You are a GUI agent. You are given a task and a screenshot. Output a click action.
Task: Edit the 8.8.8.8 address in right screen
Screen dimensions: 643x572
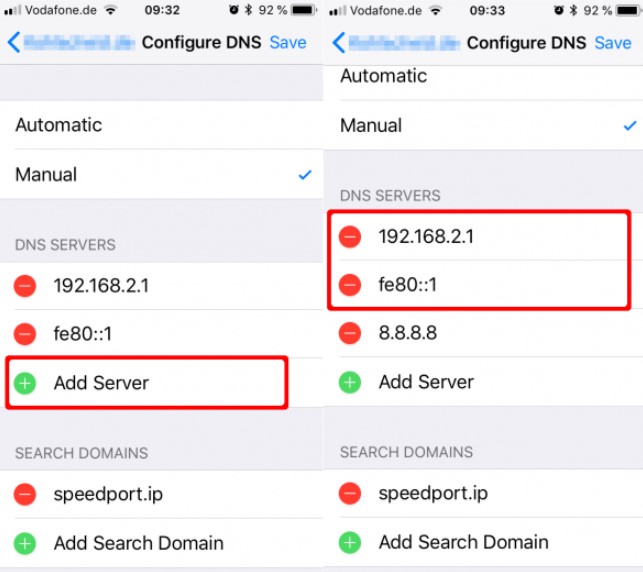(x=408, y=333)
